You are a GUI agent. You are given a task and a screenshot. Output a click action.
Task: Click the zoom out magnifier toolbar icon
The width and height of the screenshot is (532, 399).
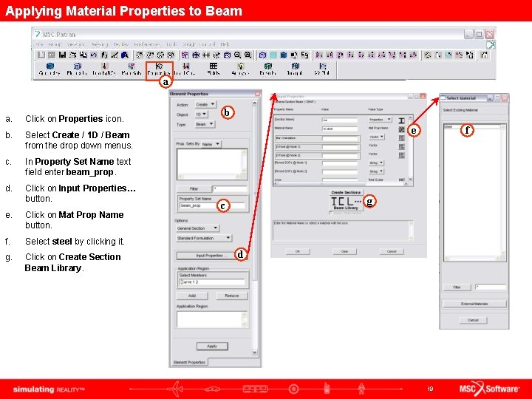[x=237, y=55]
